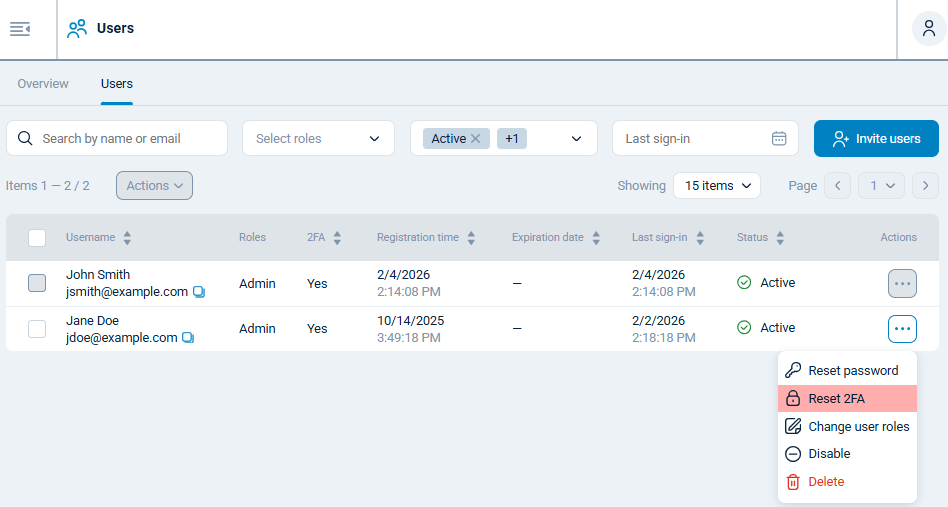Copy jsmith@example.com email address

click(199, 292)
